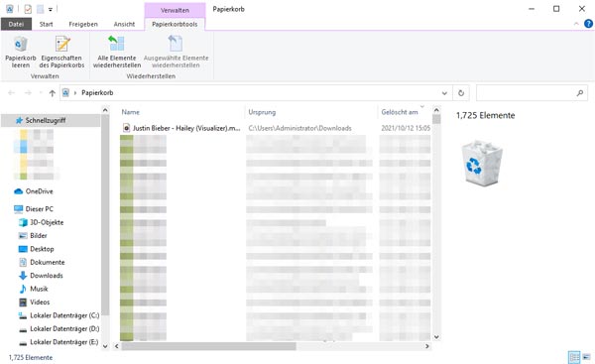Image resolution: width=595 pixels, height=364 pixels.
Task: Open the 3D-Objekte folder
Action: click(47, 222)
